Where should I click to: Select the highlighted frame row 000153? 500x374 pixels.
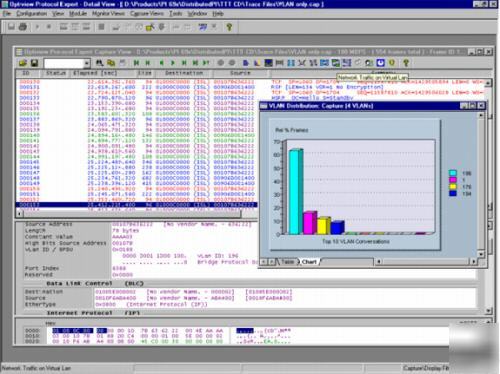[x=137, y=205]
